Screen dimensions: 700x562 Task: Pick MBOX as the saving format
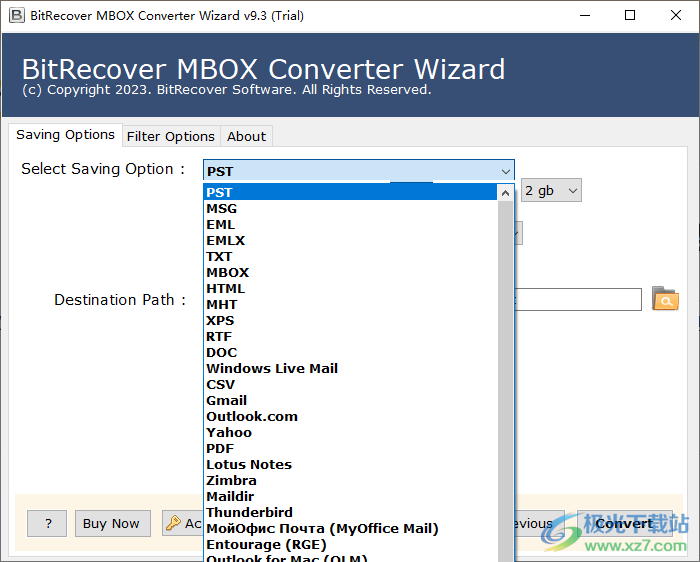point(350,272)
